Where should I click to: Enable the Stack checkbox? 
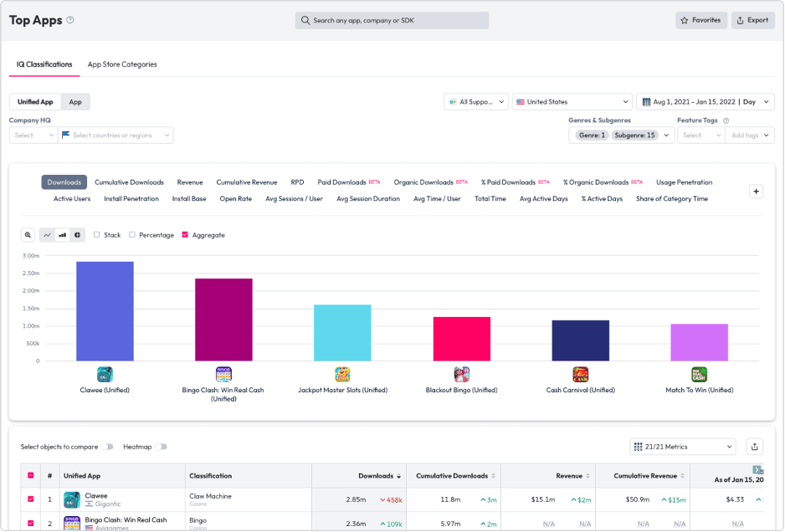pos(96,234)
